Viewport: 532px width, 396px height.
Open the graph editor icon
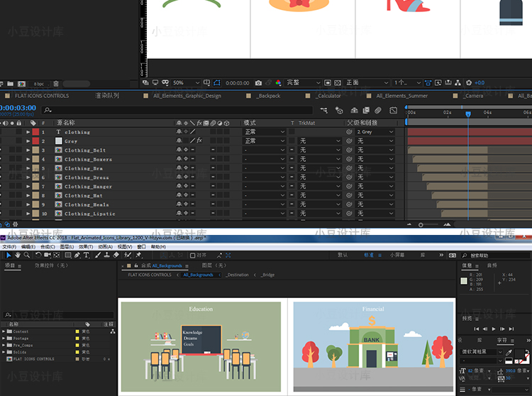(393, 110)
